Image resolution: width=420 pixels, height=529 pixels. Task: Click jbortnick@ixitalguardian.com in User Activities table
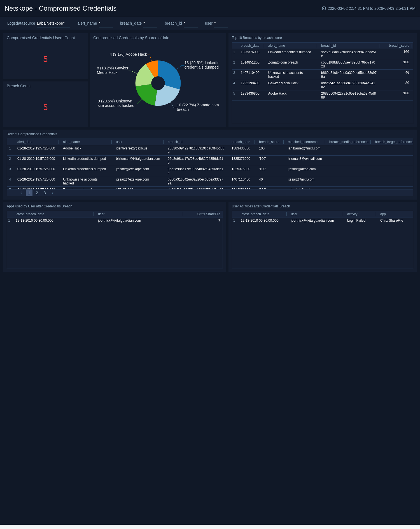[x=312, y=221]
